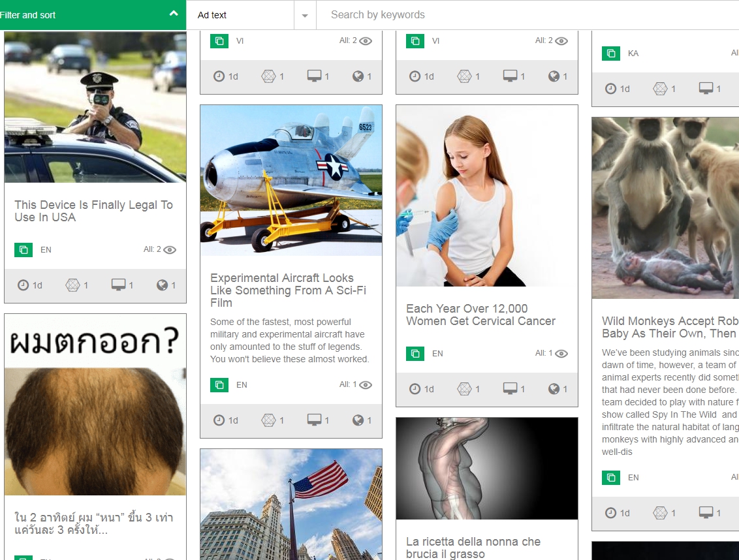Click the ad network icon on the Cervical Cancer ad
739x560 pixels.
click(x=464, y=389)
